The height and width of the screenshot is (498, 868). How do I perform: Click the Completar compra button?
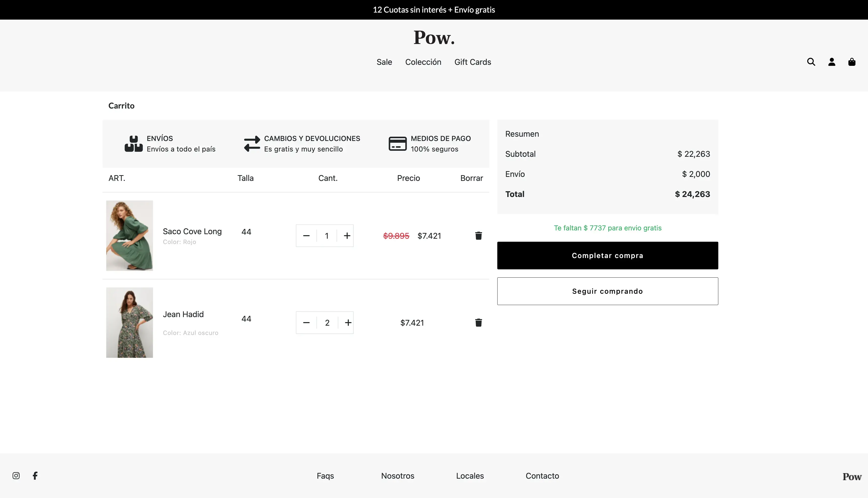pyautogui.click(x=607, y=255)
